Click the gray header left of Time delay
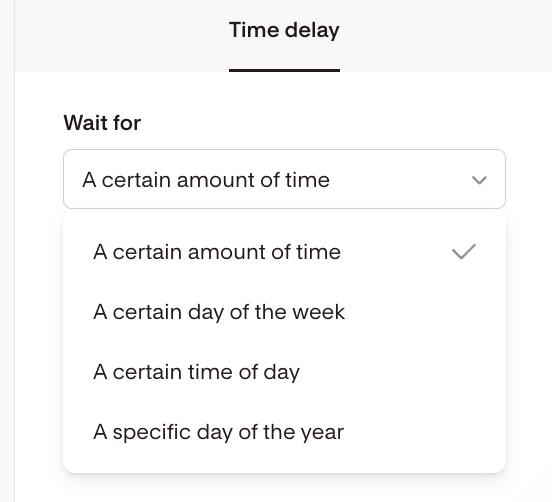The image size is (552, 502). click(x=121, y=35)
